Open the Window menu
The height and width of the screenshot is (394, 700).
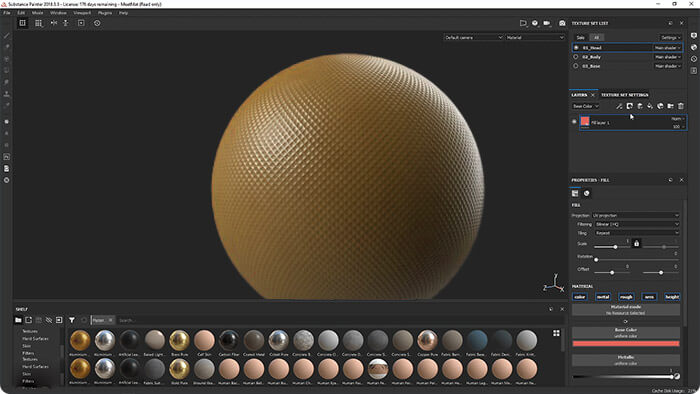(58, 13)
